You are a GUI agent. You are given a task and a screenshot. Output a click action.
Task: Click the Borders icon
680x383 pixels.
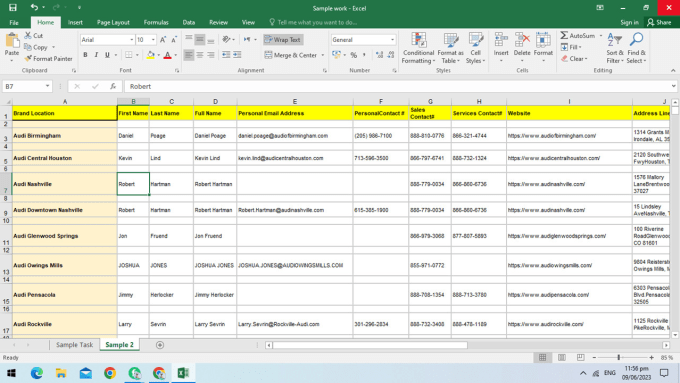[x=129, y=55]
